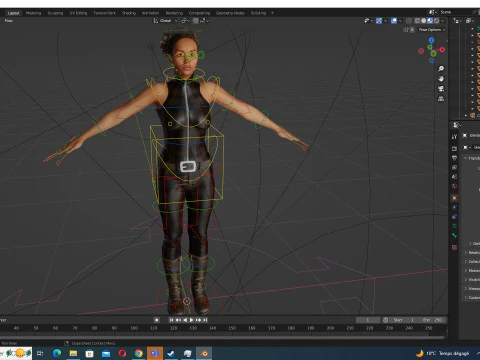Open the Shading workspace tab
Viewport: 480px width, 360px height.
coord(129,13)
